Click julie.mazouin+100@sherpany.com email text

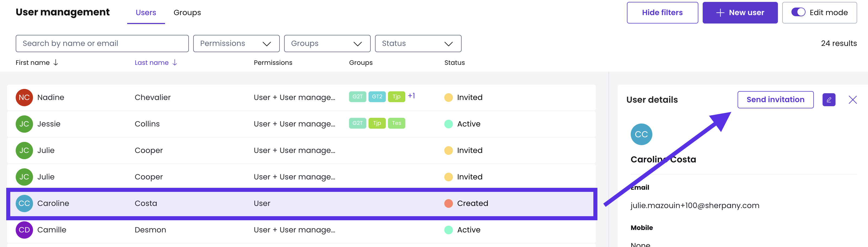click(695, 206)
